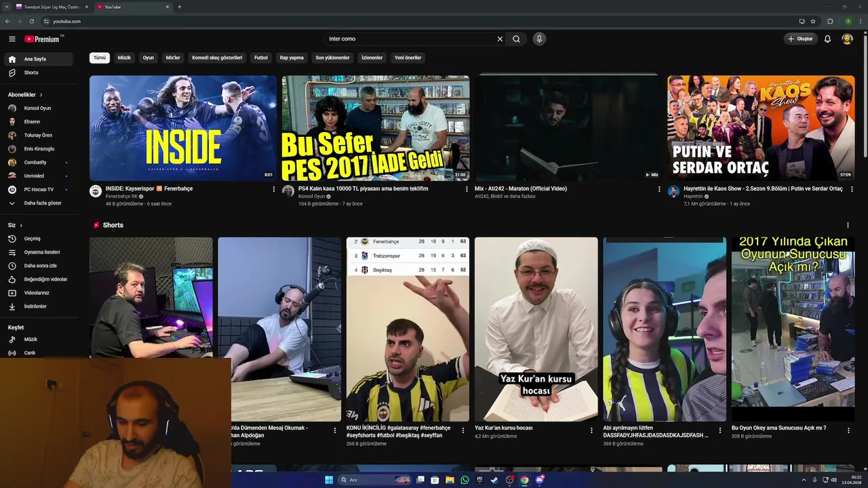This screenshot has width=868, height=488.
Task: Select Komedi skeç gösterileri chip
Action: [x=217, y=58]
